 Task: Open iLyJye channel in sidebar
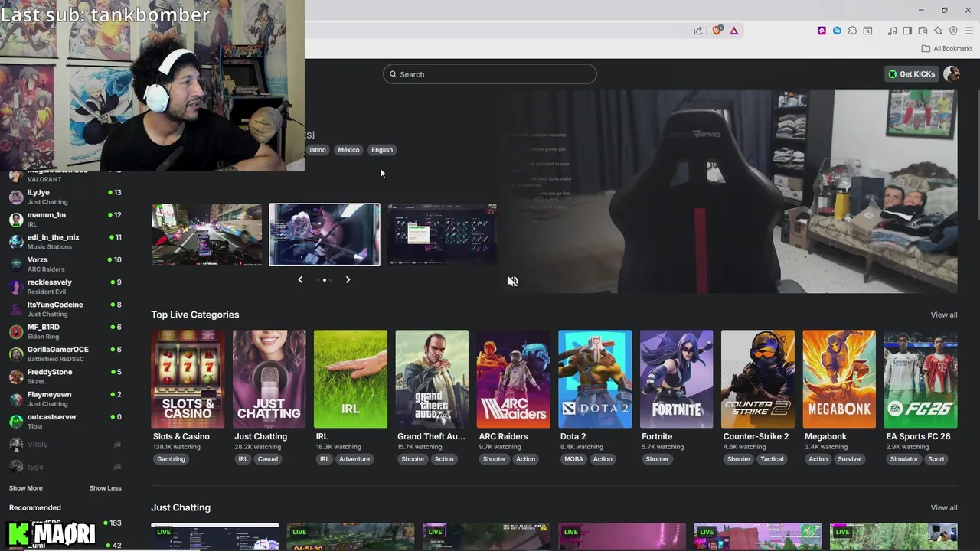tap(64, 197)
